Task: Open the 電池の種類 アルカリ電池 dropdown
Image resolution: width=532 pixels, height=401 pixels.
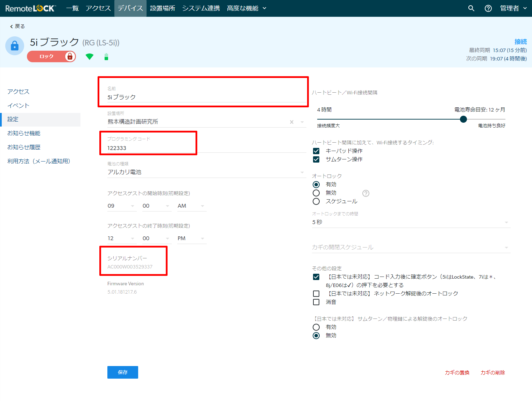Action: [x=207, y=172]
